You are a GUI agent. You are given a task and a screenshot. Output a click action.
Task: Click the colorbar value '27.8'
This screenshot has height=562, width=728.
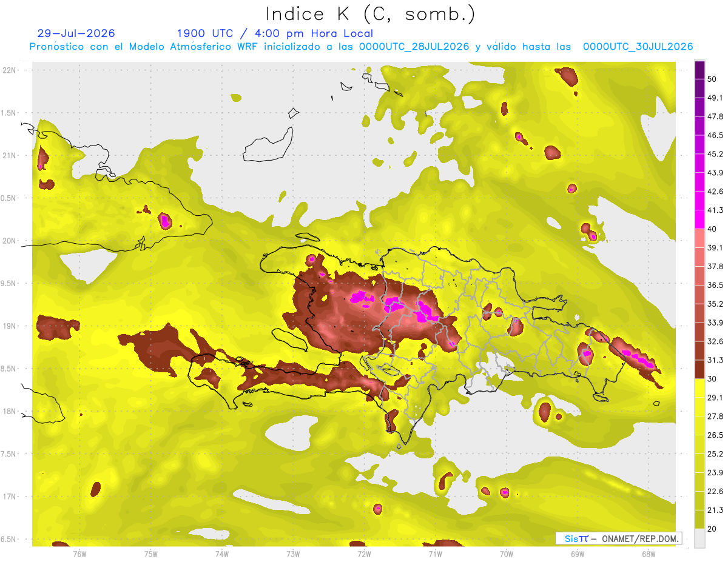point(715,416)
